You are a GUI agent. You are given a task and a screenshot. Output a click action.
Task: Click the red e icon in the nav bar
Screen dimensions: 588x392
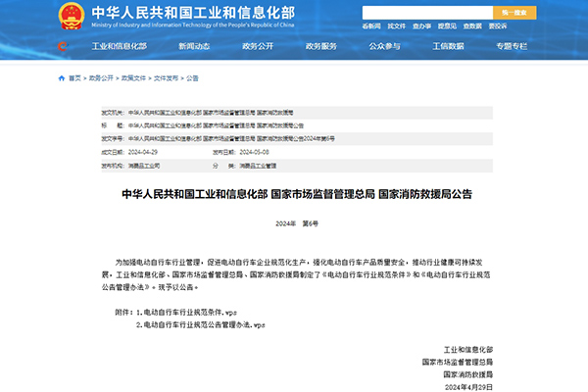[61, 46]
